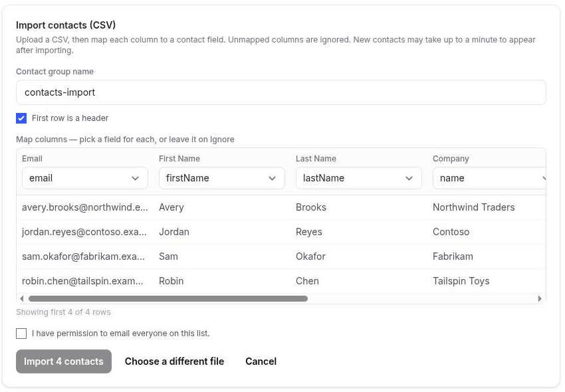Click the first name cell 'Sam'
Screen dimensions: 565x392
169,256
